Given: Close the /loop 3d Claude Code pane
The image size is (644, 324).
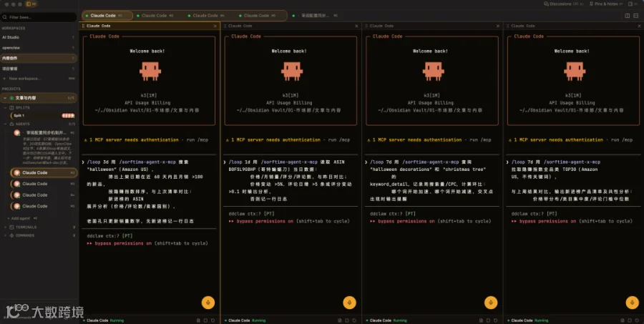Looking at the screenshot, I should [x=215, y=26].
